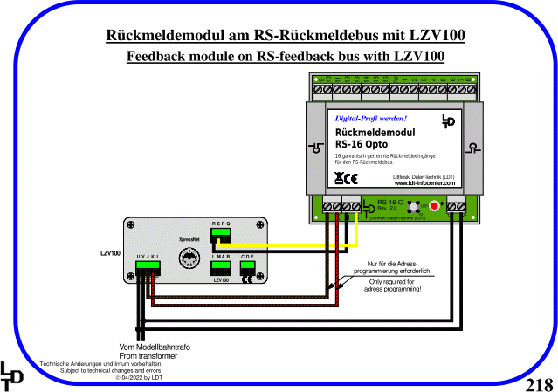558x392 pixels.
Task: Click the 'Rückmeldemodul RS-16 Opto' product name
Action: point(375,138)
